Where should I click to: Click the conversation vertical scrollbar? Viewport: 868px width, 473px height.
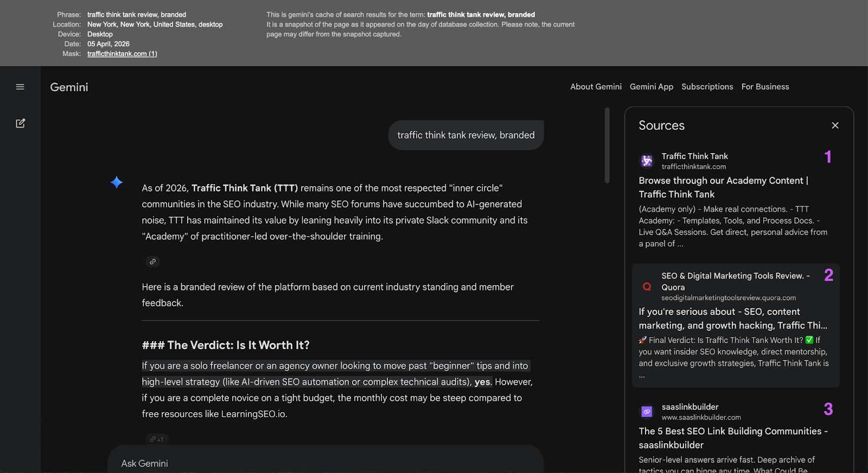tap(607, 146)
